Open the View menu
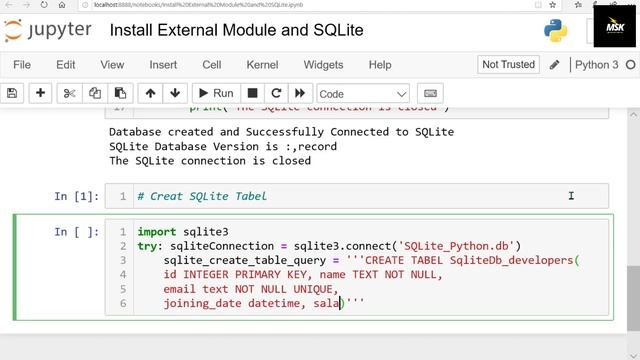The height and width of the screenshot is (360, 640). coord(112,65)
